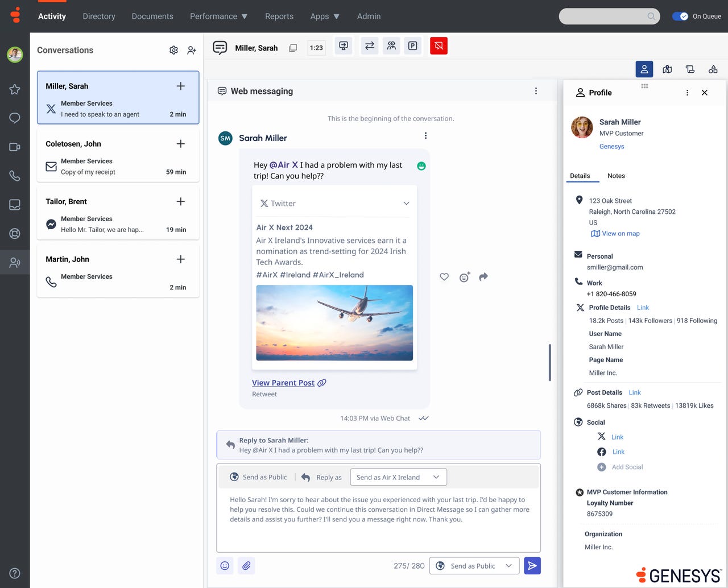
Task: Click the park conversation P icon
Action: click(413, 45)
